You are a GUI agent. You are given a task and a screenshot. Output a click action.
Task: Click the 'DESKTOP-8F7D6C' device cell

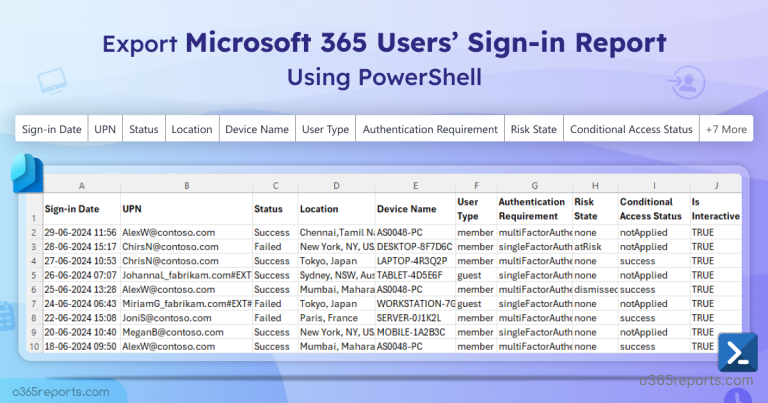pyautogui.click(x=415, y=247)
